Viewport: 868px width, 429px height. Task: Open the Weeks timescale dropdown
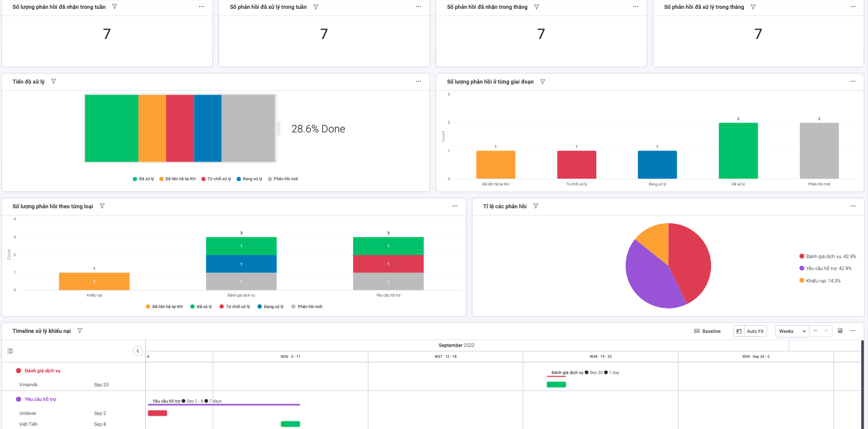coord(792,331)
